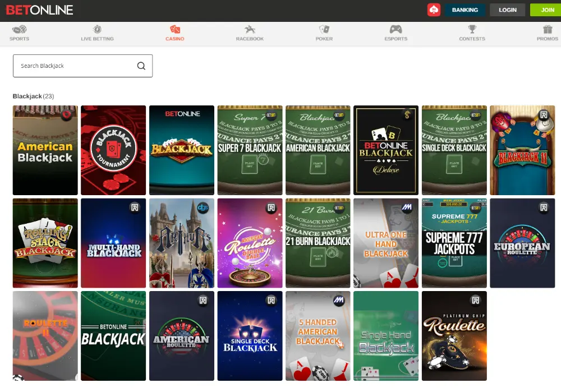Click the Betsoft badge on 21 Burn Blackjack
This screenshot has width=561, height=392.
tap(339, 207)
